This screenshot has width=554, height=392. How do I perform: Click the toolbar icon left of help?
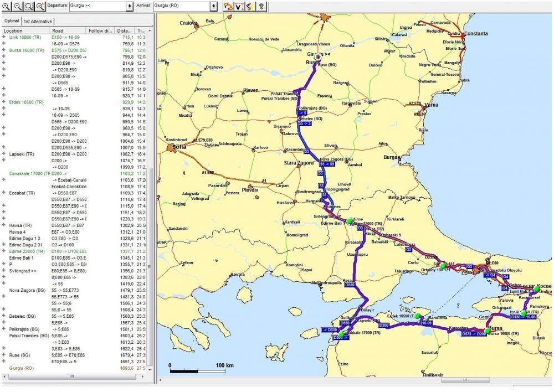tap(249, 6)
